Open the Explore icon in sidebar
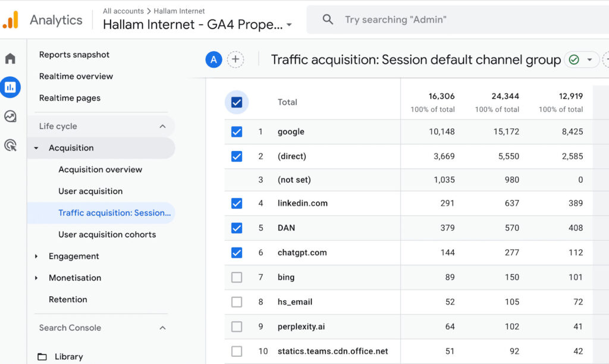 point(10,117)
